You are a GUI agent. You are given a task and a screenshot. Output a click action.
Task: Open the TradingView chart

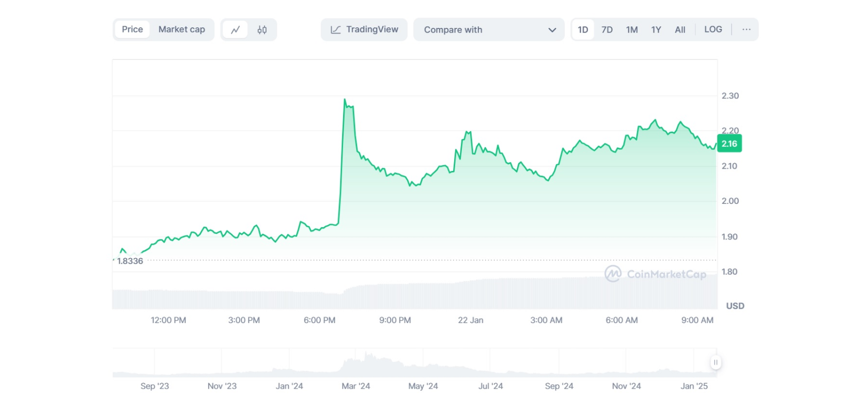point(364,29)
